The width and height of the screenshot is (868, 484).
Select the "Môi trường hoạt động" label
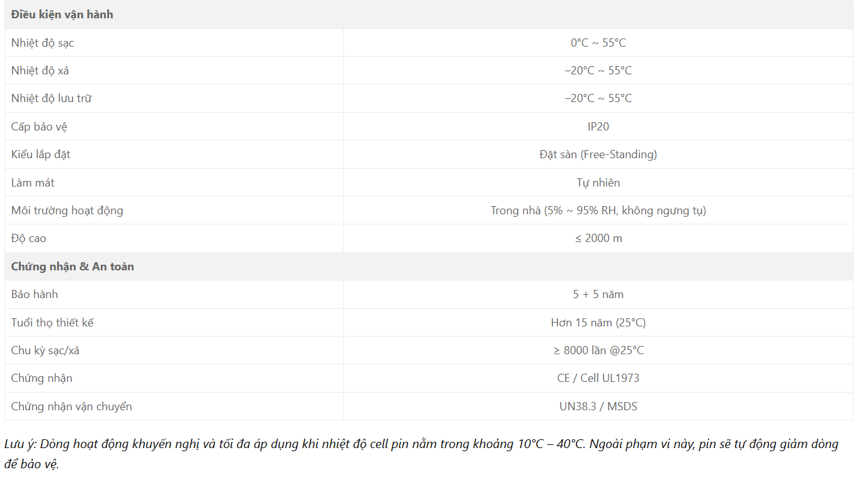tap(67, 210)
